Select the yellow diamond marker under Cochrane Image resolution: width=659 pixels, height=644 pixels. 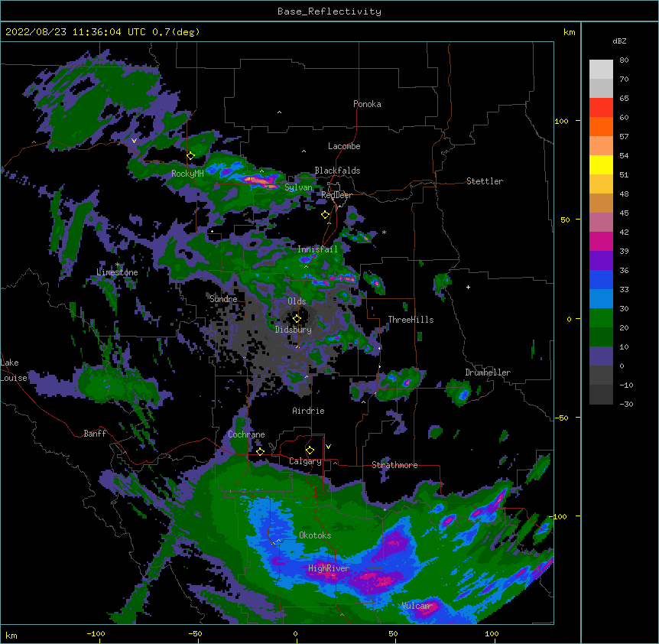click(x=260, y=451)
